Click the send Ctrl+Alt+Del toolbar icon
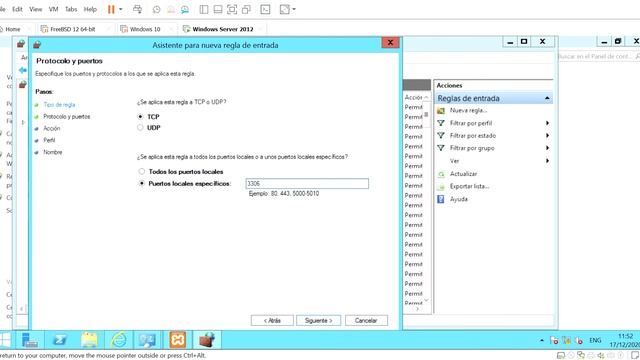 [x=138, y=9]
